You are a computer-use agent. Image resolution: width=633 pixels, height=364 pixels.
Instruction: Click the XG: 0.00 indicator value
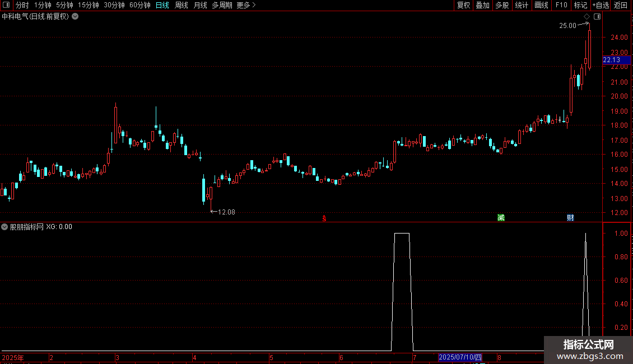[59, 227]
